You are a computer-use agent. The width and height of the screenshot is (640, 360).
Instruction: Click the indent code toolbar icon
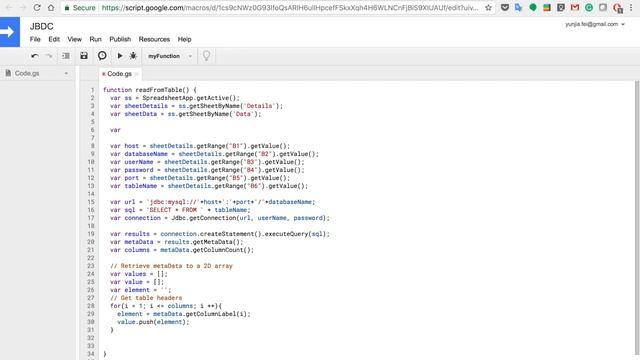[66, 56]
